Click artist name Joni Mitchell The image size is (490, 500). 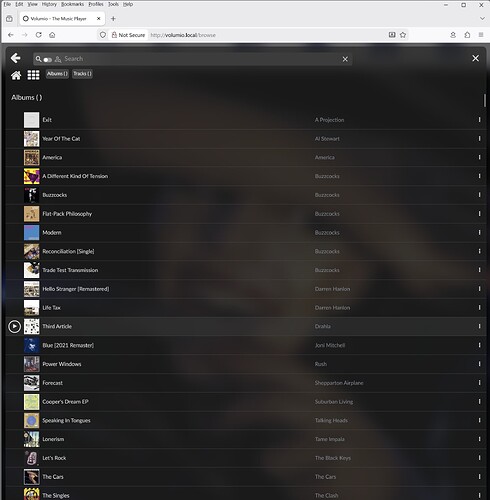[330, 345]
